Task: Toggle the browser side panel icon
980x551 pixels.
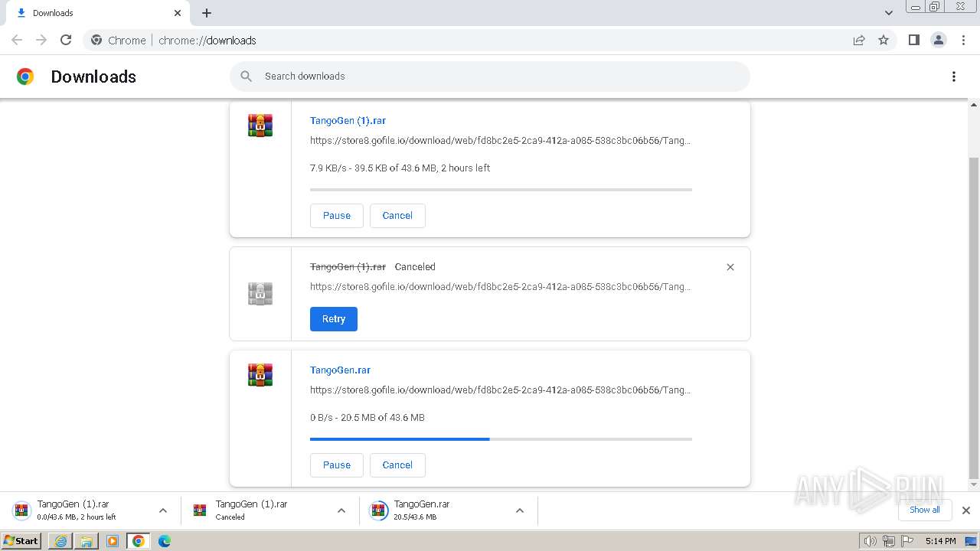Action: (913, 40)
